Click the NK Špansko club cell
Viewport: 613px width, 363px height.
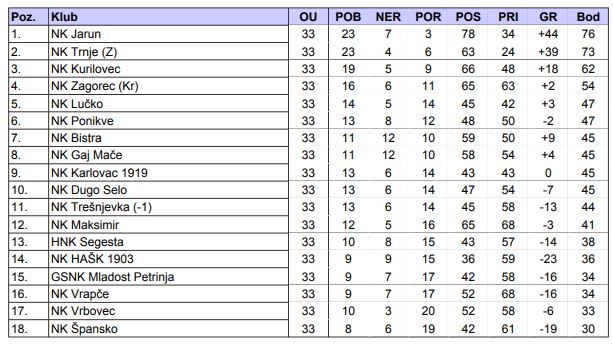tap(168, 329)
